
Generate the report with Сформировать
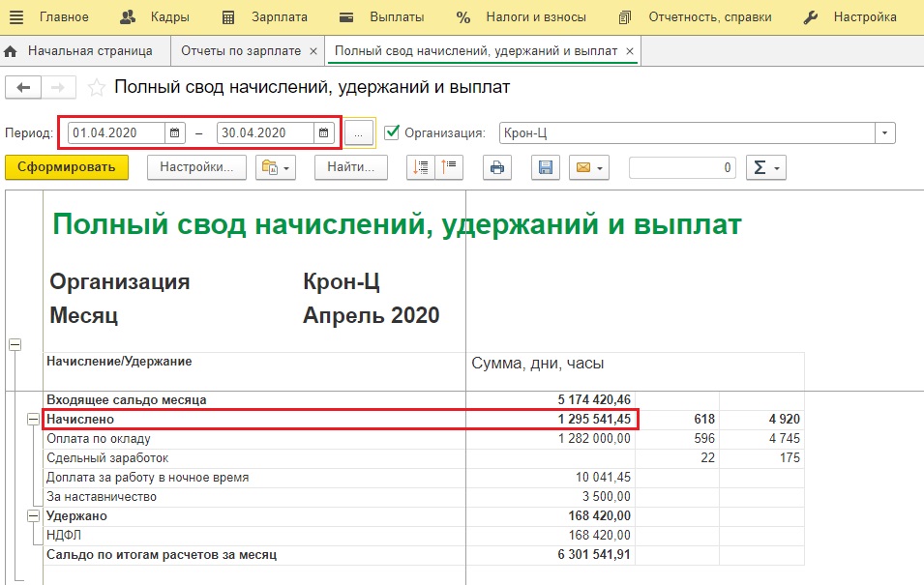[x=67, y=167]
